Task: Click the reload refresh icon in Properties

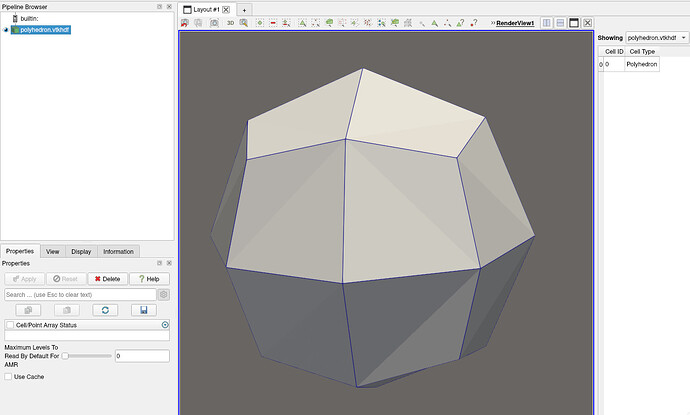Action: click(107, 311)
